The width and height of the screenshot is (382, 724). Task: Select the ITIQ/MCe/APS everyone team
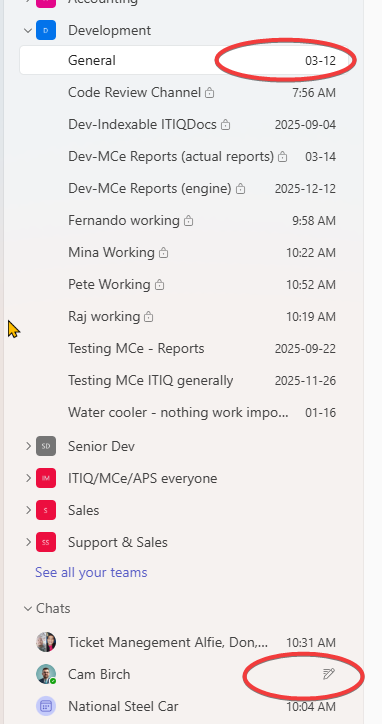143,478
